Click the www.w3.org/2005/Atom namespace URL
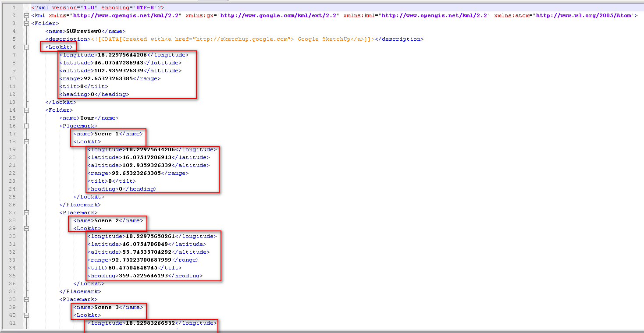Screen dimensions: 644x333 click(583, 15)
